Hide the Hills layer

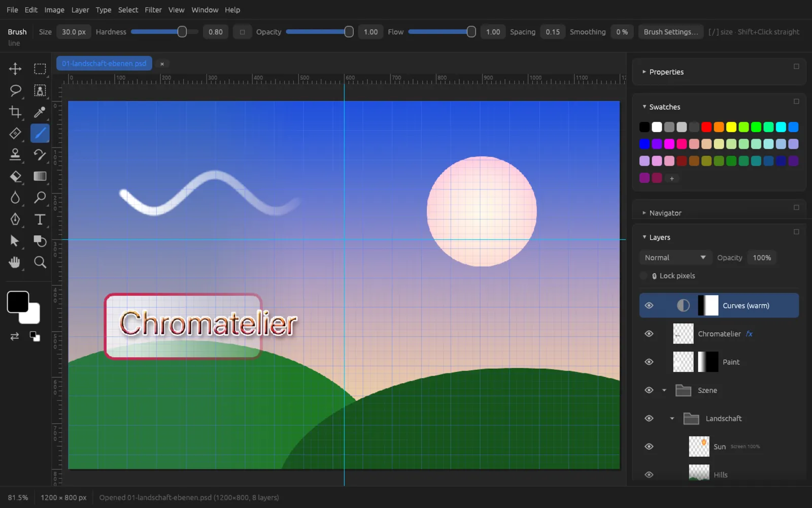[649, 474]
